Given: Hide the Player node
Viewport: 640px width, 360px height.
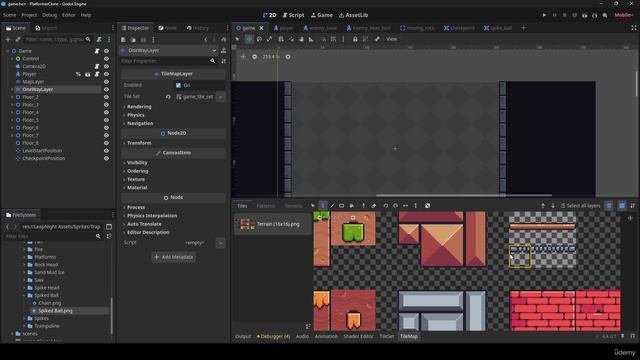Looking at the screenshot, I should [x=106, y=74].
